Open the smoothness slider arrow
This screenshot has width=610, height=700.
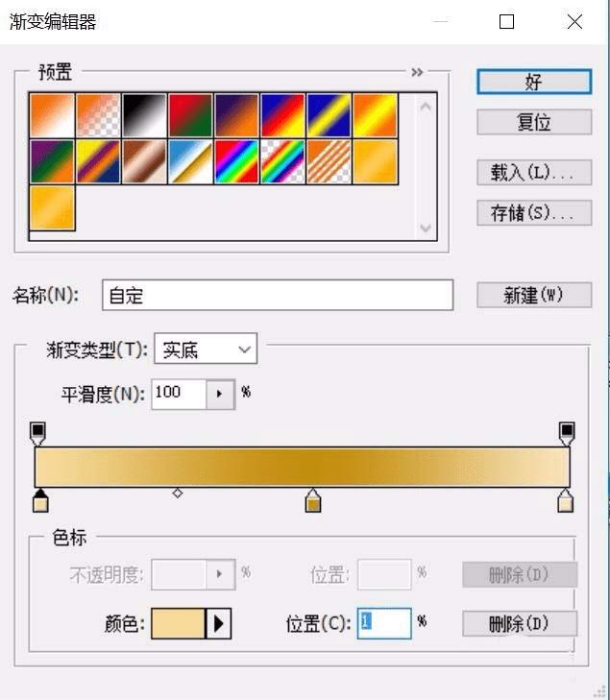pos(220,394)
